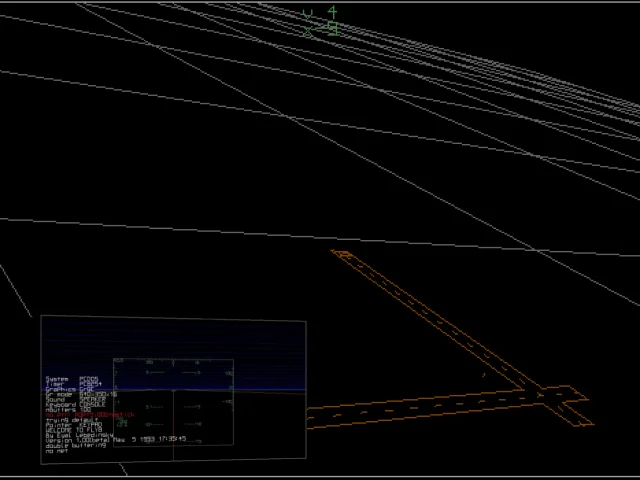Click the 'Graphics' line in the startup log
The image size is (640, 480).
click(70, 389)
